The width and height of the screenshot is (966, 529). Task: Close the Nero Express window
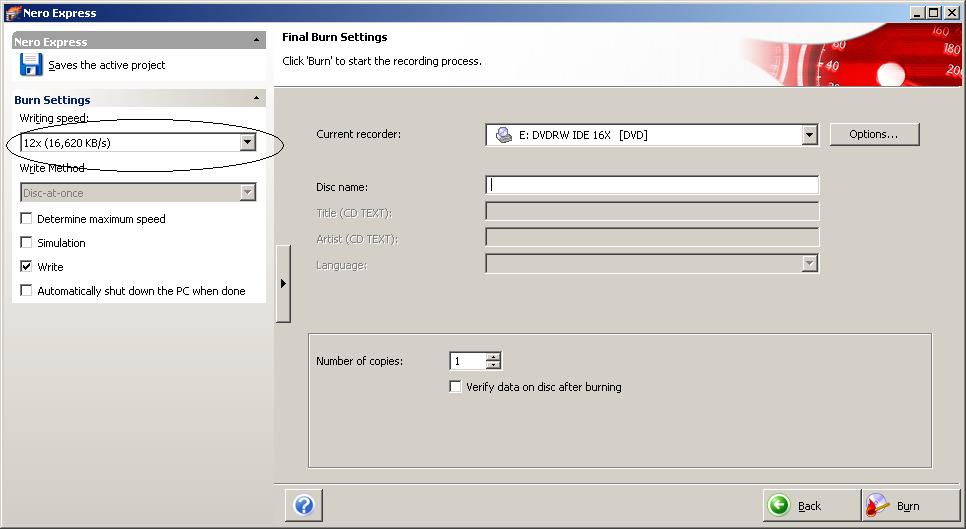(951, 12)
